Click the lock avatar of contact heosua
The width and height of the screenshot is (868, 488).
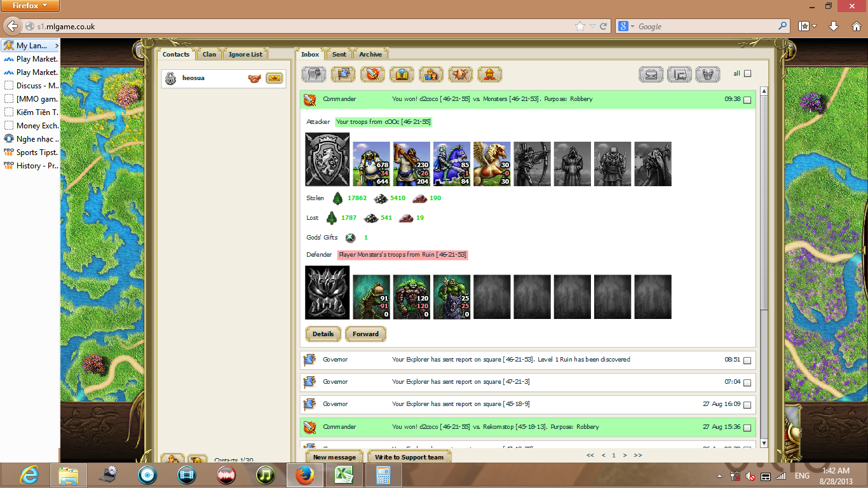[171, 78]
